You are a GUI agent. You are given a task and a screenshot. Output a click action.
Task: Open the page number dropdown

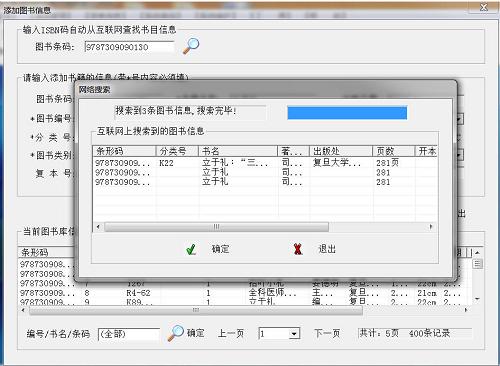click(x=294, y=334)
